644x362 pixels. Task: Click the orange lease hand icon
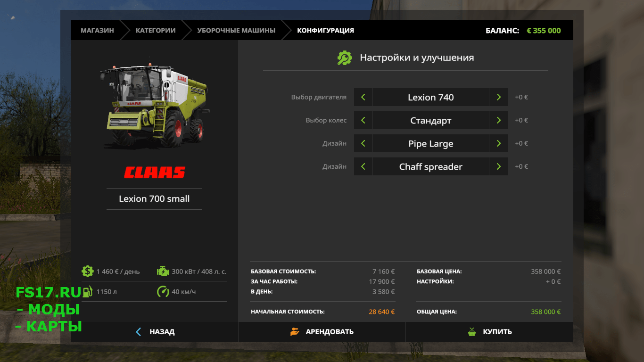click(x=295, y=332)
